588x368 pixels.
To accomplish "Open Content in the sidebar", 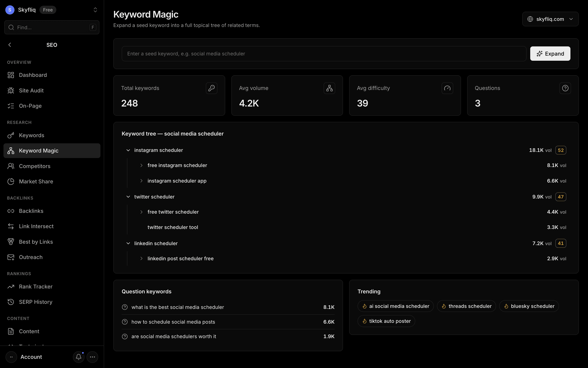I will 52,331.
